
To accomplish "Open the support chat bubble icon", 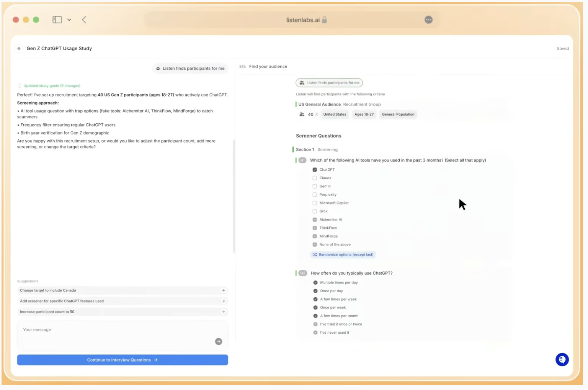I will 562,359.
